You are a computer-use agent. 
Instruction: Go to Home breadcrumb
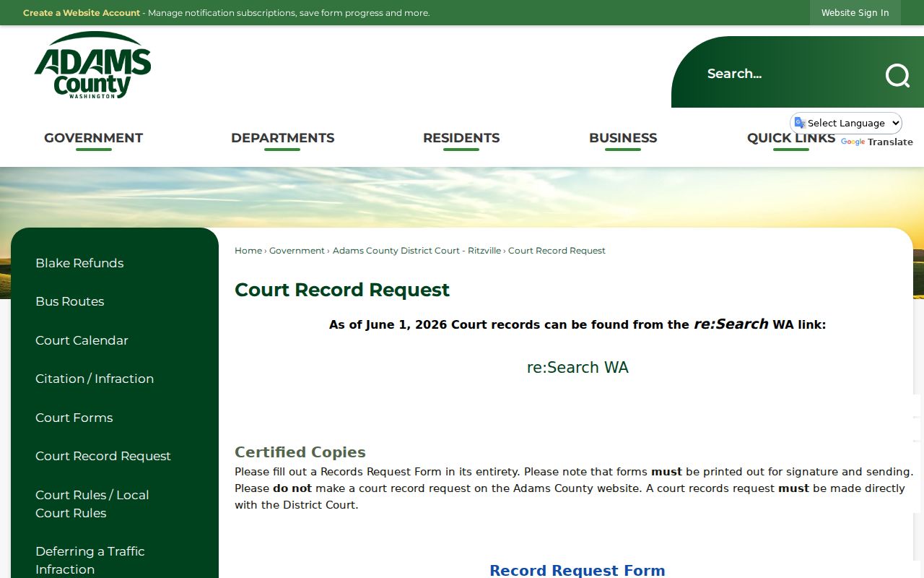point(248,251)
